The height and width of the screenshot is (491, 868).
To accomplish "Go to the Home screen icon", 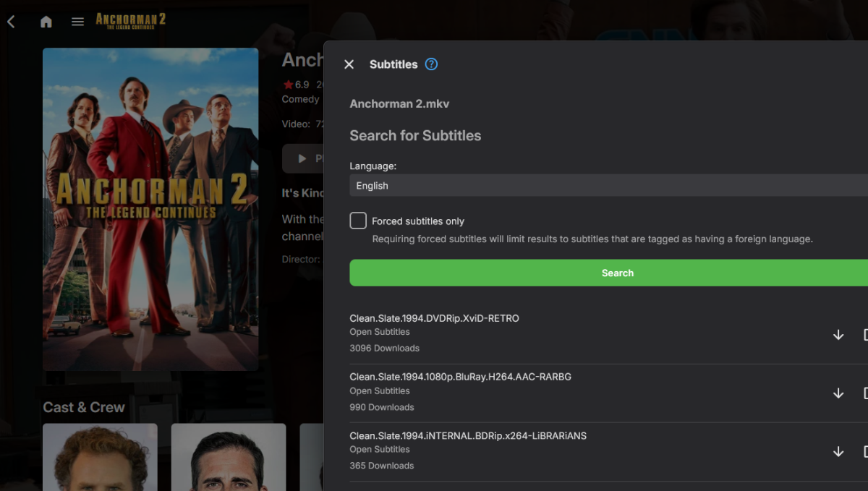I will pyautogui.click(x=46, y=22).
